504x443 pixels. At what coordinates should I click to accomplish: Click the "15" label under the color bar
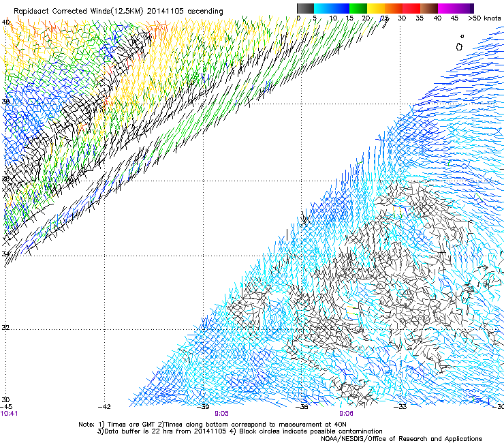pyautogui.click(x=349, y=18)
